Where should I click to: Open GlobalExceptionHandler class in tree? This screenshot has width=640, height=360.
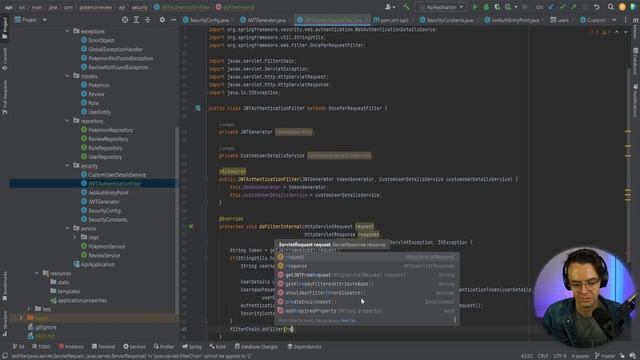pos(116,49)
